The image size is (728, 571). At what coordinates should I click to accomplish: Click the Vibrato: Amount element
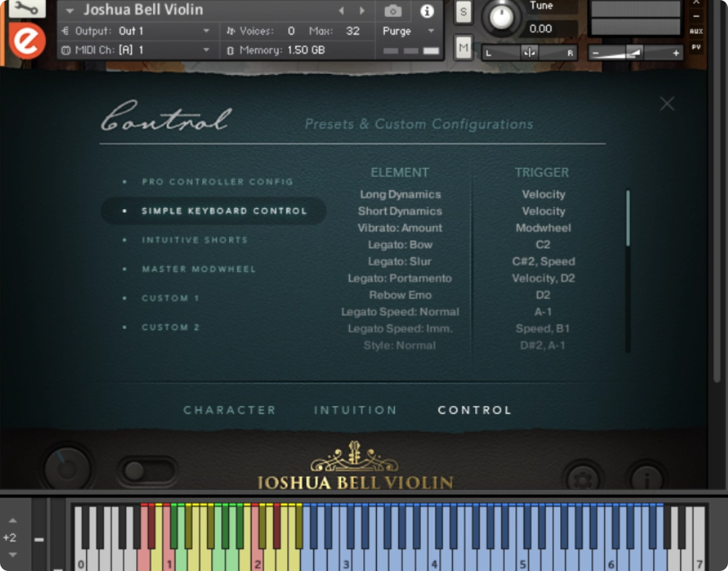400,228
